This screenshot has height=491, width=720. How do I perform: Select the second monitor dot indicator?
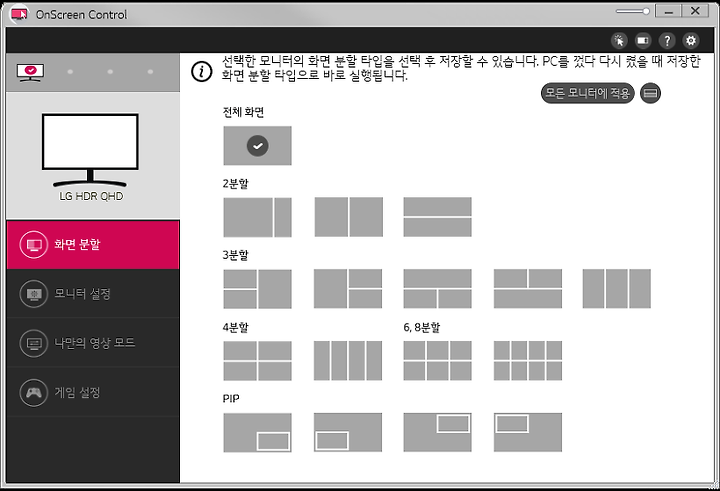pos(70,72)
